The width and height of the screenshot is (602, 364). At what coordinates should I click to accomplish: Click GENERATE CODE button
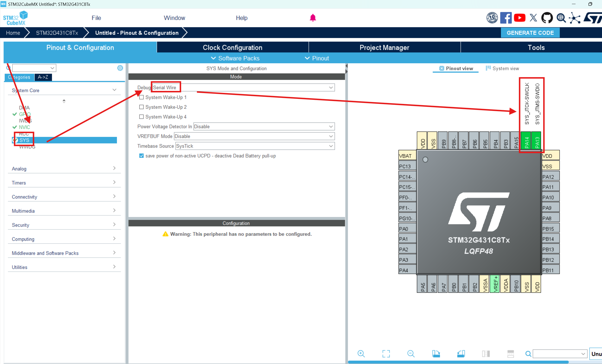coord(530,32)
